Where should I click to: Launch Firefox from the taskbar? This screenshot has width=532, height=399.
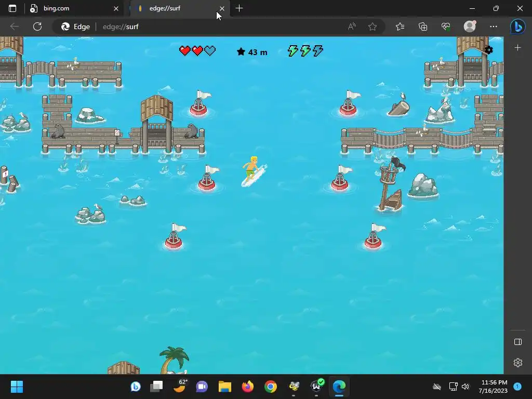(248, 387)
